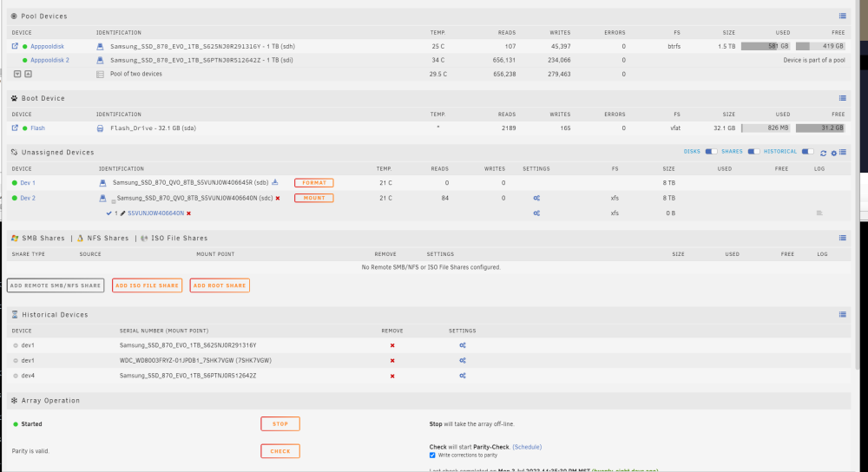Open settings gears icon for Dev 2 row
The height and width of the screenshot is (472, 868).
point(536,198)
